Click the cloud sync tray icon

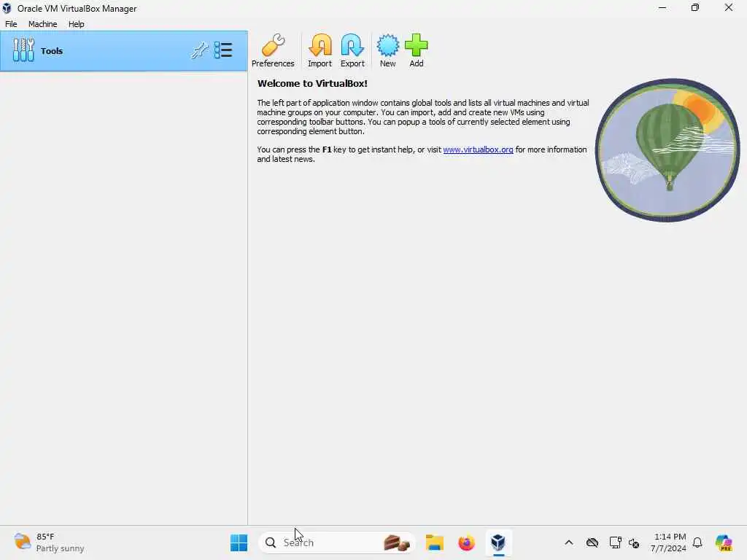[x=592, y=542]
